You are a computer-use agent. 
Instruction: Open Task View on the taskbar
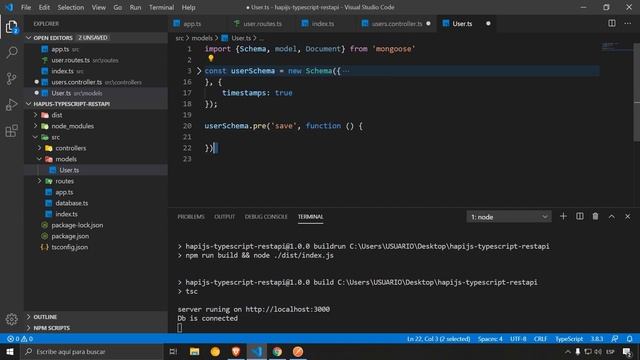coord(173,351)
